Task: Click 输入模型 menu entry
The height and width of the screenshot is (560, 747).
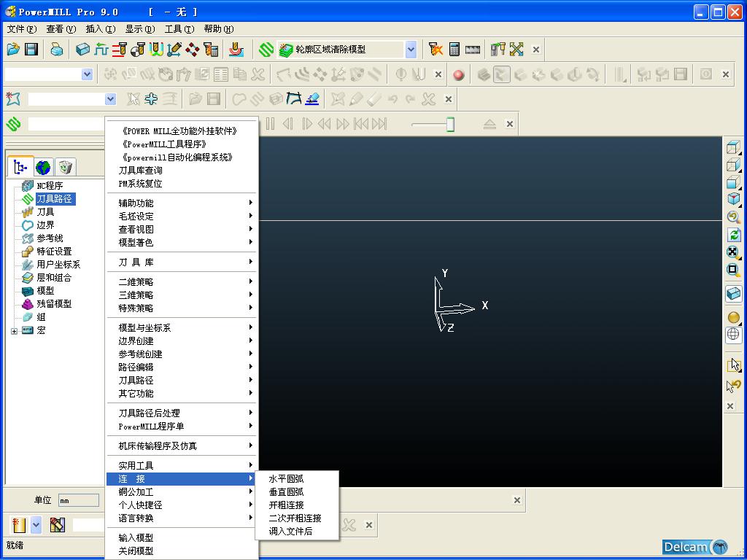Action: pos(182,537)
